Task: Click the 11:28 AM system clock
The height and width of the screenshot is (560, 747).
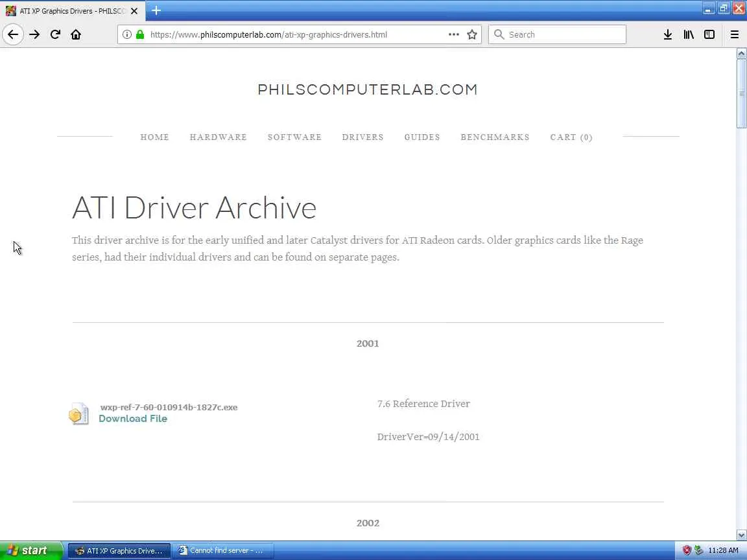Action: (723, 550)
